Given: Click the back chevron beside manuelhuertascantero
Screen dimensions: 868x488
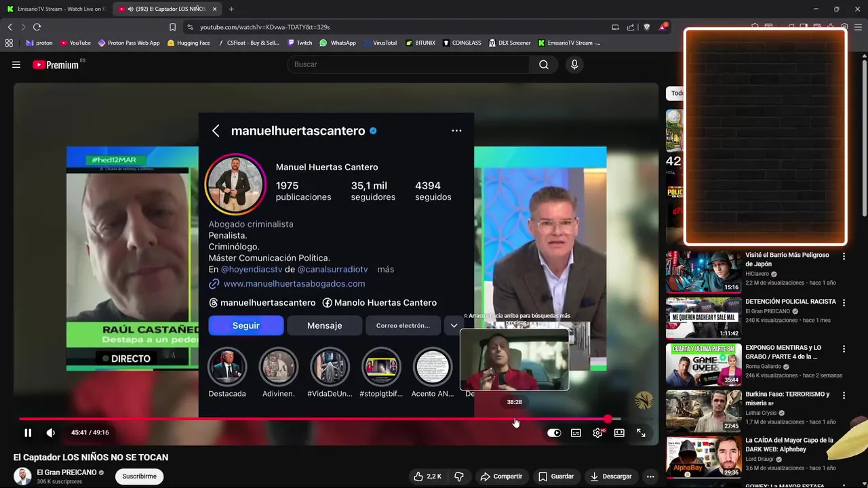Looking at the screenshot, I should pyautogui.click(x=216, y=131).
